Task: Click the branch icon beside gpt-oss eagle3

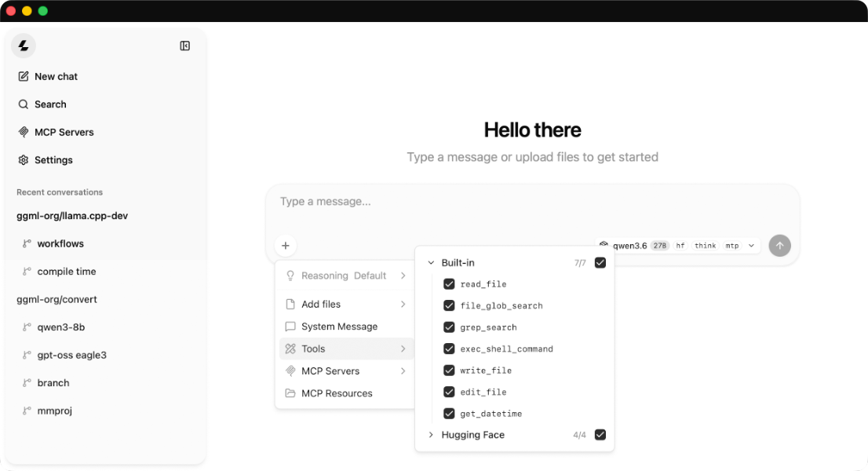Action: [27, 355]
